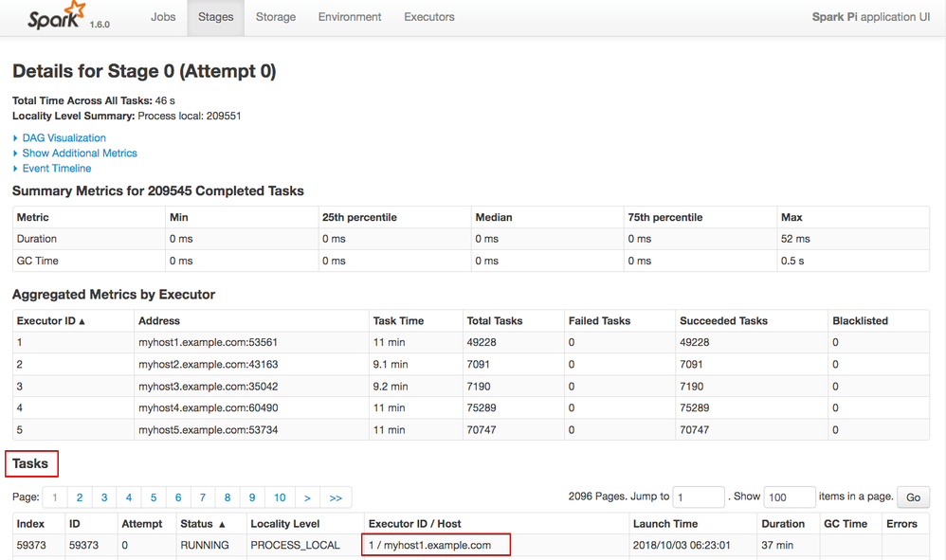The width and height of the screenshot is (946, 560).
Task: Jump to last page with double arrow
Action: 336,497
